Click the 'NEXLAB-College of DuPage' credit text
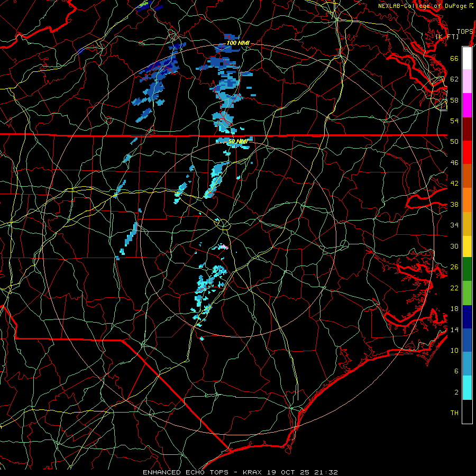Viewport: 476px width, 476px height. click(422, 6)
